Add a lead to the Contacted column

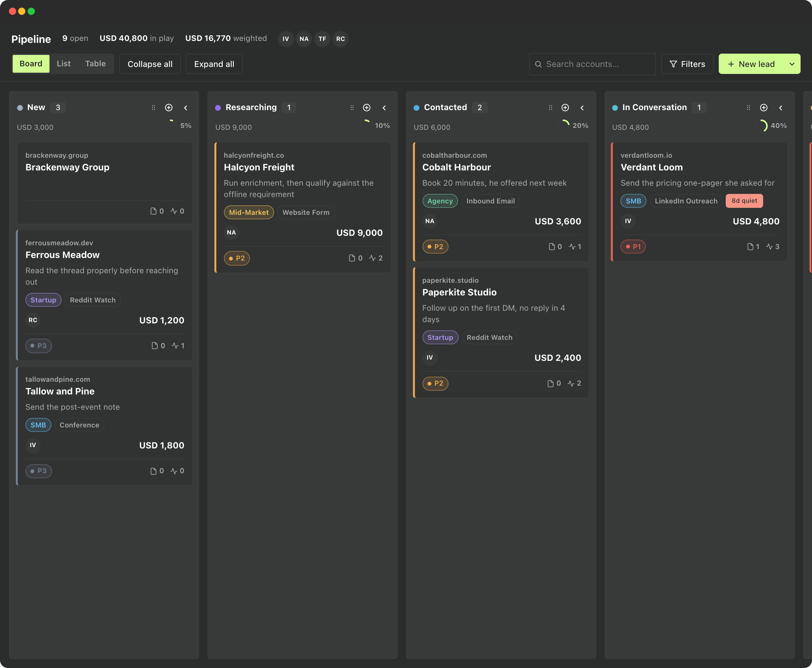[565, 108]
